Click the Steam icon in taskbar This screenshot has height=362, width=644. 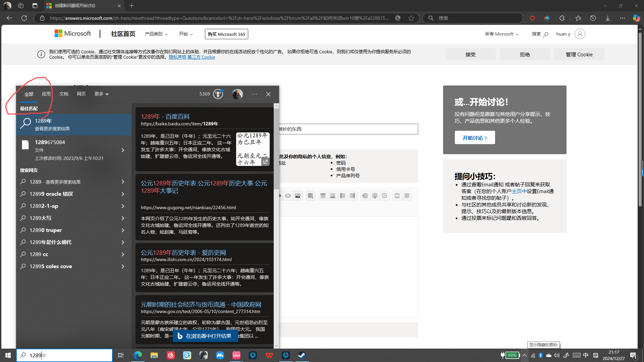tap(302, 355)
